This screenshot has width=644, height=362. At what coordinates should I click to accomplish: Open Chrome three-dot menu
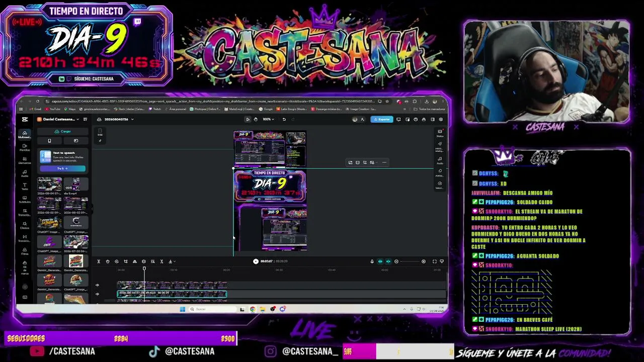[443, 101]
